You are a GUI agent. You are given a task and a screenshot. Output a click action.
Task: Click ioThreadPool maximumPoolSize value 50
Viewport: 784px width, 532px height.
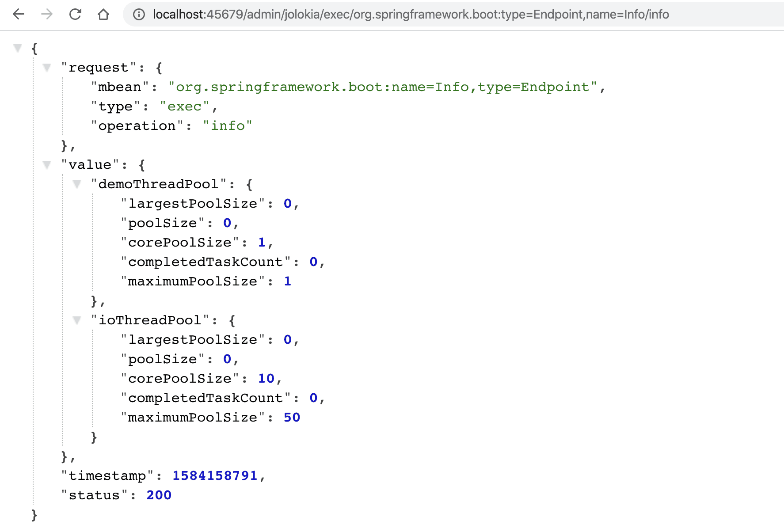coord(292,418)
